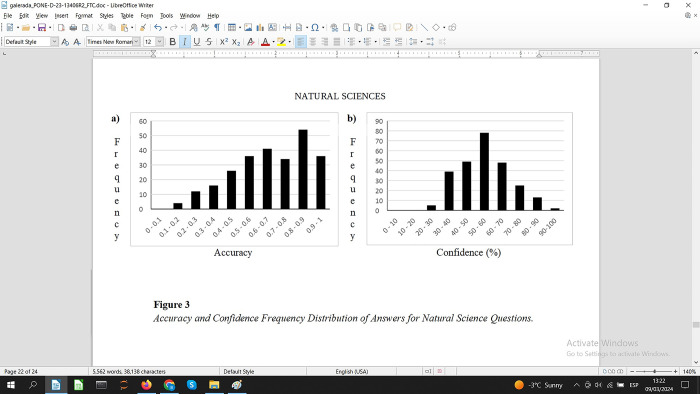The image size is (700, 394).
Task: Click the Clone Formatting paintbrush icon
Action: (143, 28)
